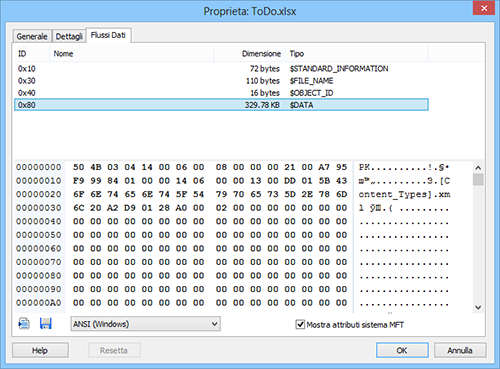Sort by the Dimensione column header
Image resolution: width=500 pixels, height=369 pixels.
pos(250,54)
